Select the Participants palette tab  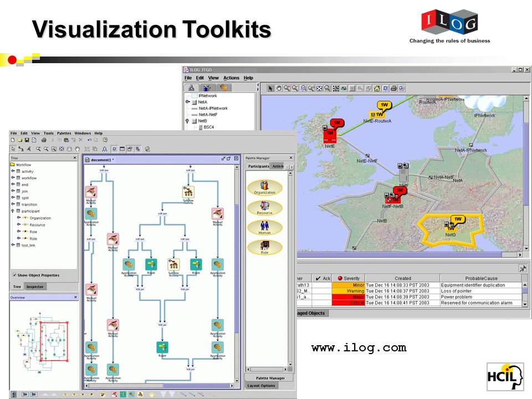[258, 166]
